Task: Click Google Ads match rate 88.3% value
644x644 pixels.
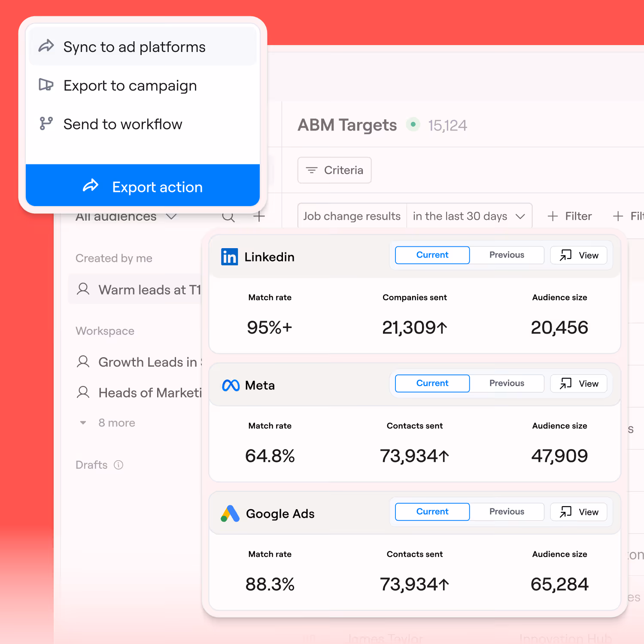Action: pos(270,584)
